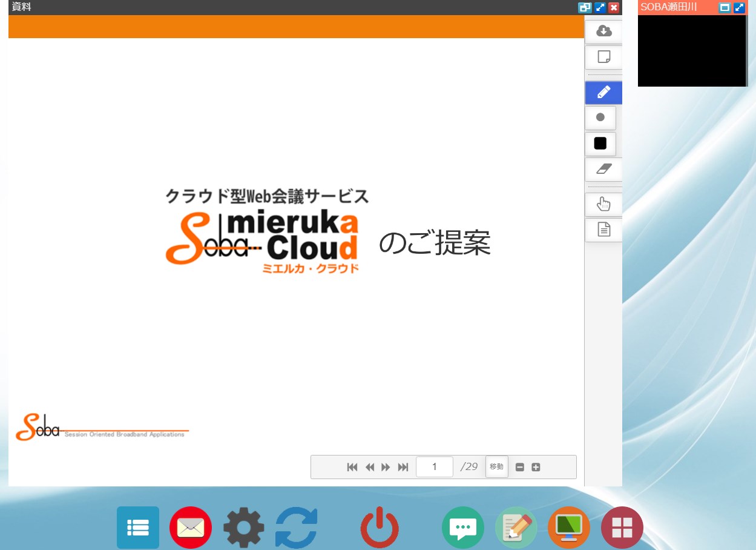The image size is (756, 550).
Task: Select the eraser tool
Action: (x=603, y=169)
